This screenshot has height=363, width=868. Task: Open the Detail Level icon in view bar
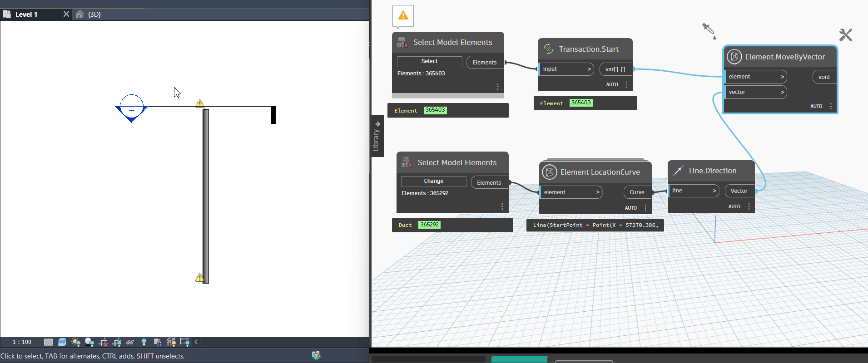point(49,342)
